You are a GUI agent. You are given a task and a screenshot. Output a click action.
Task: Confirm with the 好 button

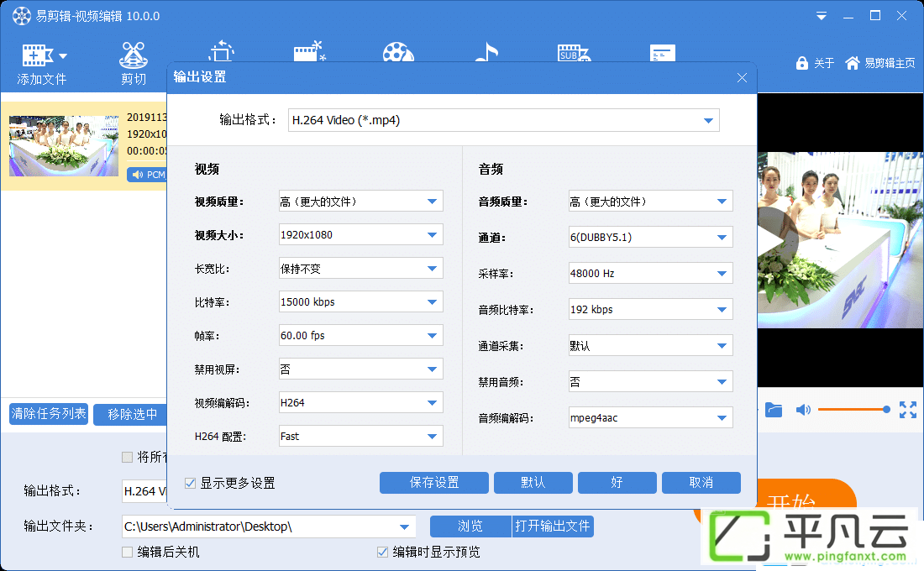[617, 483]
